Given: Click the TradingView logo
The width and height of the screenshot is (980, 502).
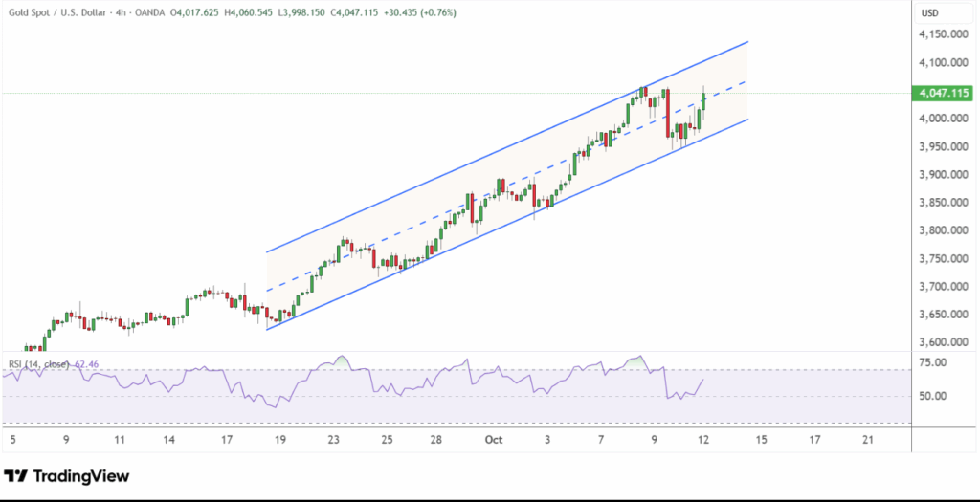Looking at the screenshot, I should 66,476.
